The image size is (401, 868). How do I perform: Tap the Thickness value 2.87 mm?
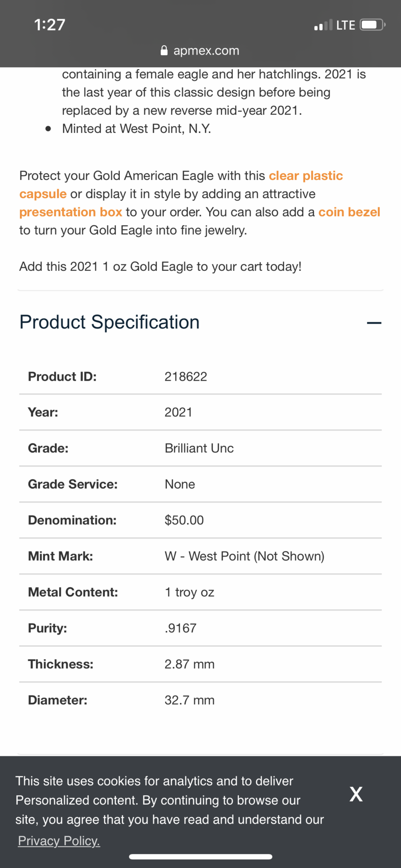click(189, 664)
